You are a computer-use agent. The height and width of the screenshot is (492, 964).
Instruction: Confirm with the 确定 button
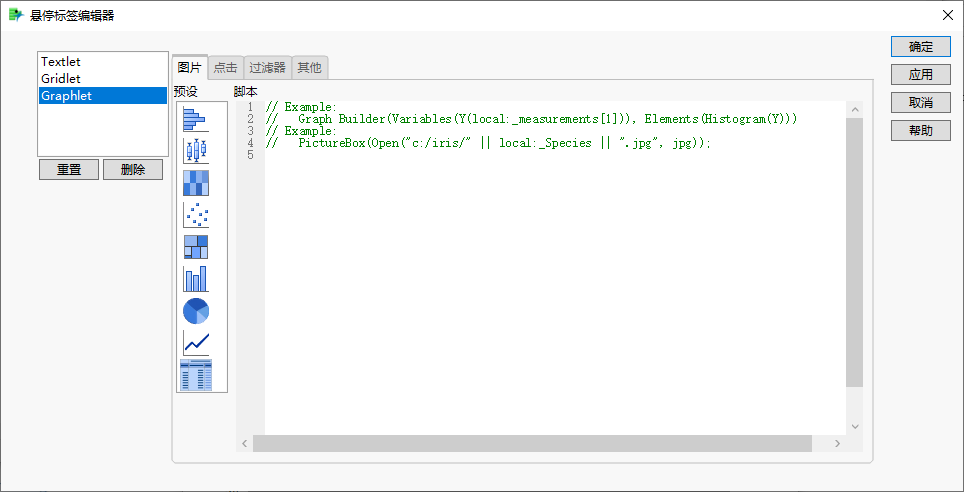[x=921, y=47]
